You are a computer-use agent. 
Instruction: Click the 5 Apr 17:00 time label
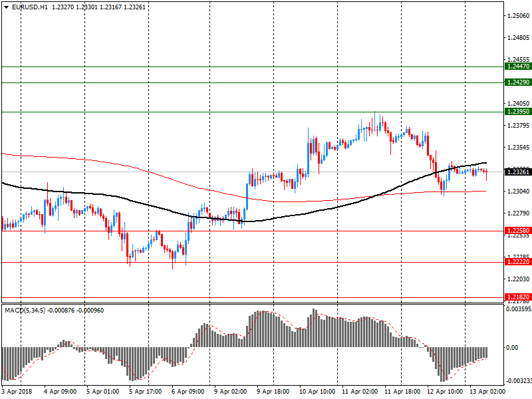(x=146, y=392)
